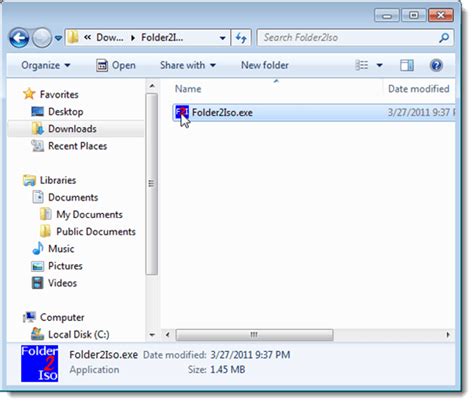Open the Share with menu
Screen dimensions: 474x404
point(188,65)
